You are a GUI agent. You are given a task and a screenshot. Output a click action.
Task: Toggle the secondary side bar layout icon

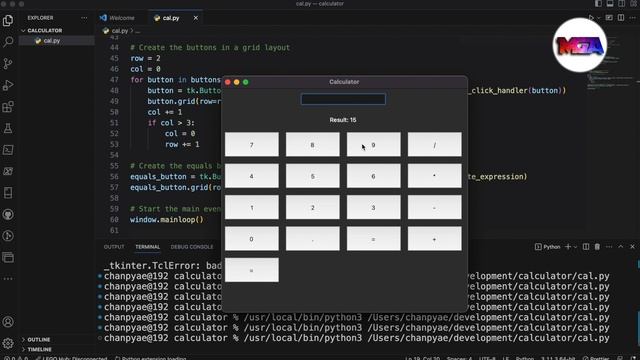point(621,4)
